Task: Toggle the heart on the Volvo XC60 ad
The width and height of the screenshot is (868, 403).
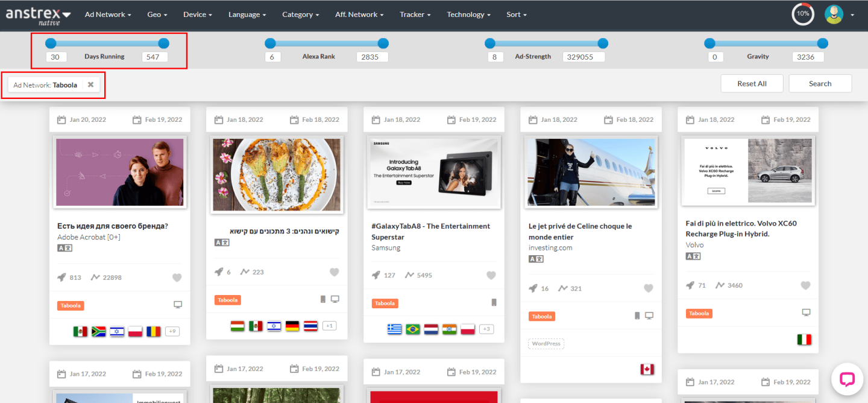Action: 805,285
